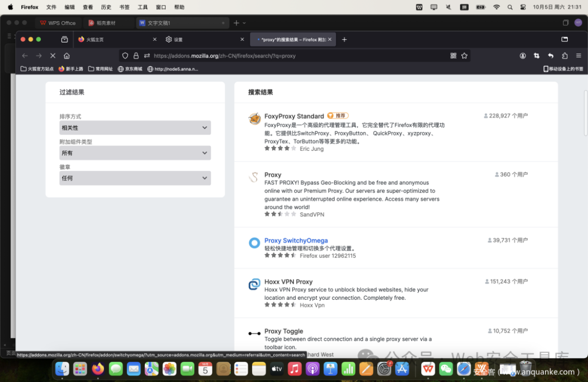This screenshot has width=588, height=382.
Task: Open Proxy SwitchyOmega add-on link
Action: [x=296, y=241]
